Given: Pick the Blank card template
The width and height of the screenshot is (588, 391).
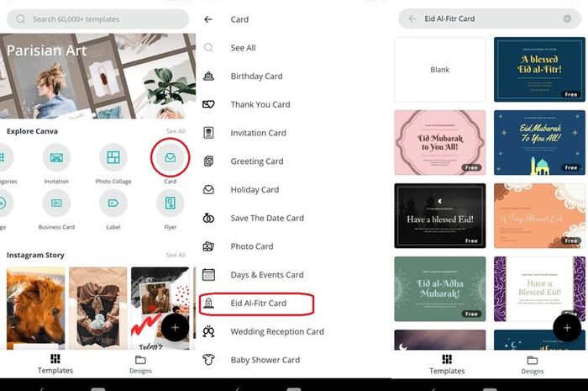Looking at the screenshot, I should click(x=440, y=70).
